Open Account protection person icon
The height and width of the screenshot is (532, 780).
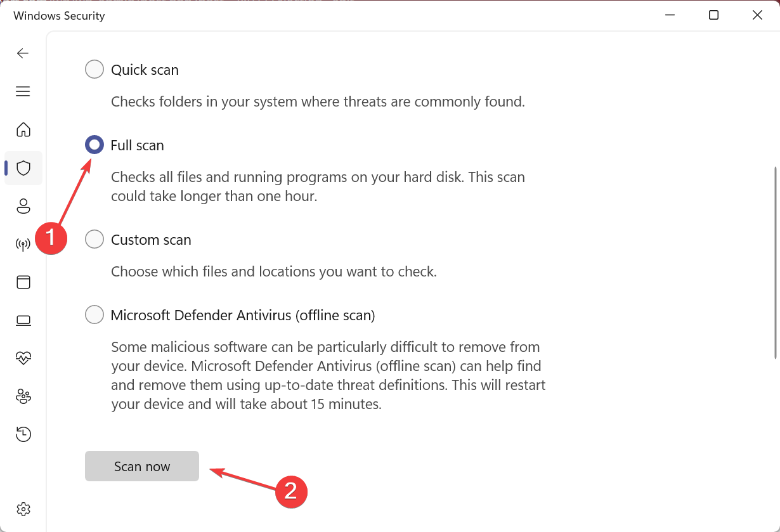[23, 206]
